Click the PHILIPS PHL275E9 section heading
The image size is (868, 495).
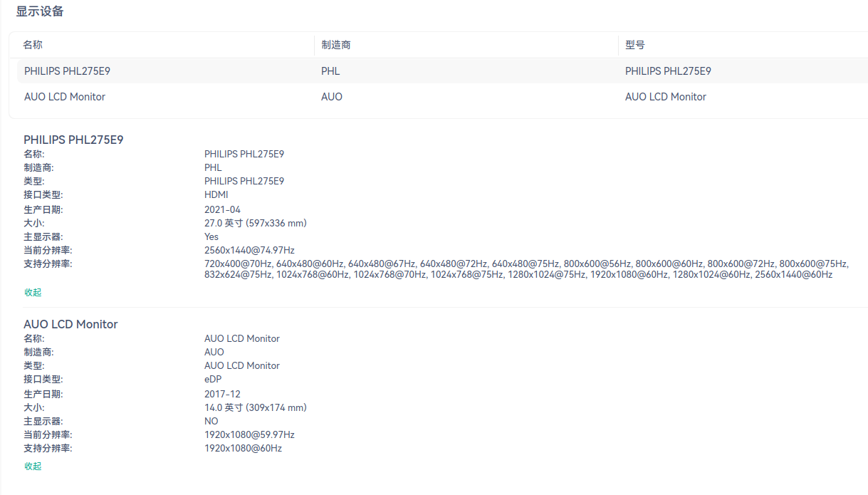tap(73, 140)
